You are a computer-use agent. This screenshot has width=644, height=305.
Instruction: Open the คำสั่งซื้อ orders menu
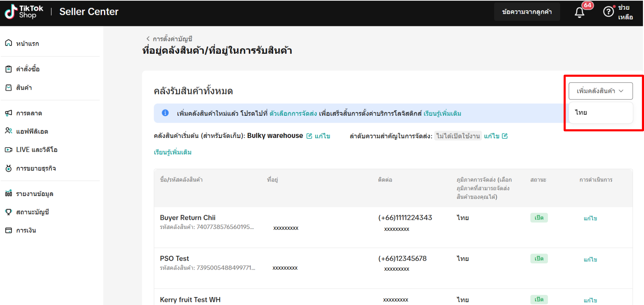tap(27, 69)
